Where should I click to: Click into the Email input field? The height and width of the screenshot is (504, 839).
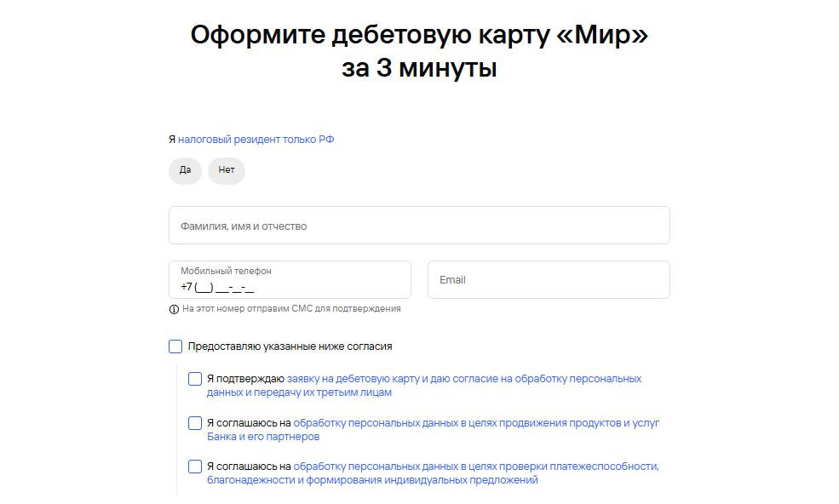(x=549, y=280)
